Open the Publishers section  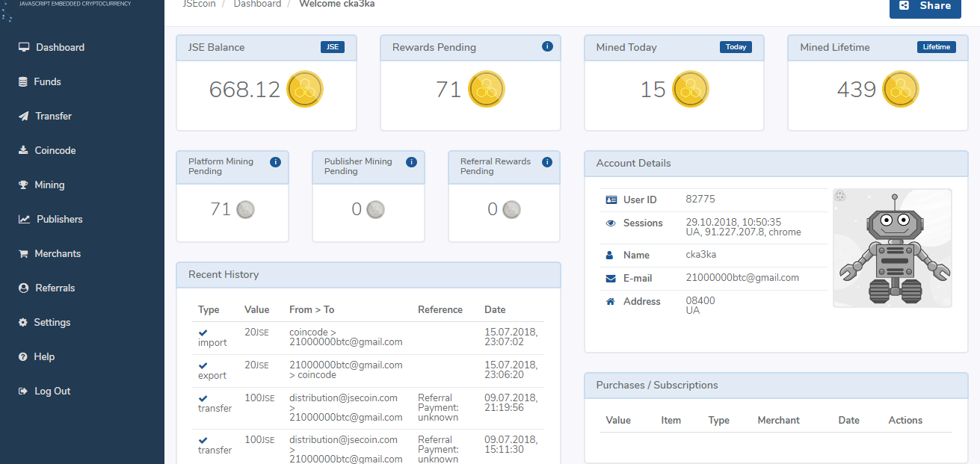click(50, 219)
